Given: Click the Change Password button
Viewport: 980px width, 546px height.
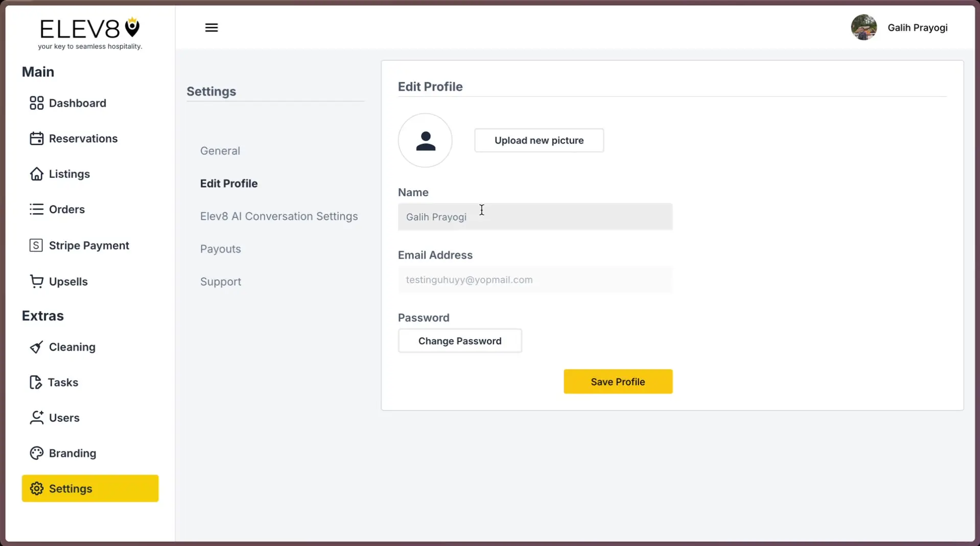Looking at the screenshot, I should (x=459, y=340).
